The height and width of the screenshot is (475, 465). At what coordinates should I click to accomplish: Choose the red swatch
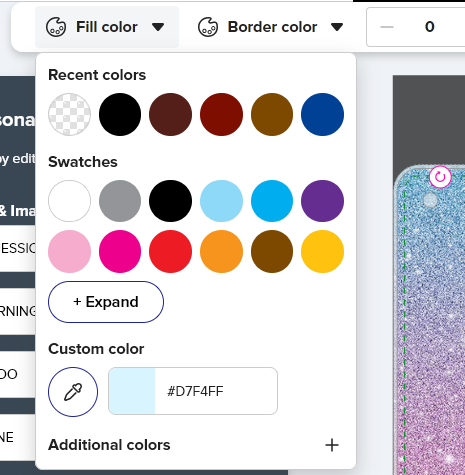pos(170,251)
